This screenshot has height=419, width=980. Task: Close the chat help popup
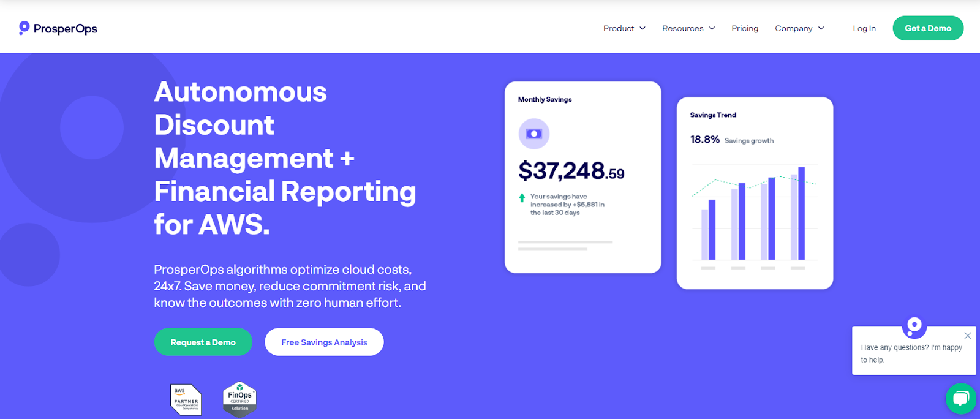click(968, 336)
